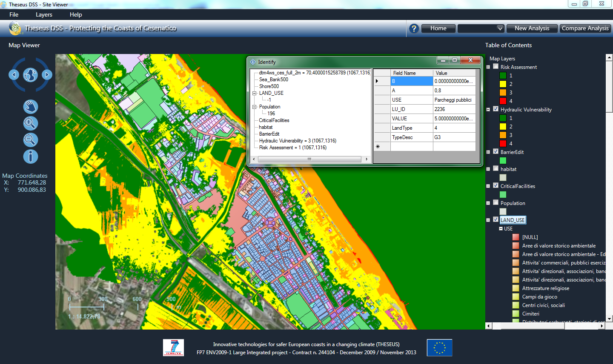Select dtm4ws_ces_full_2m entry in Identify tree
Screen dimensions: 613x364
click(x=315, y=73)
